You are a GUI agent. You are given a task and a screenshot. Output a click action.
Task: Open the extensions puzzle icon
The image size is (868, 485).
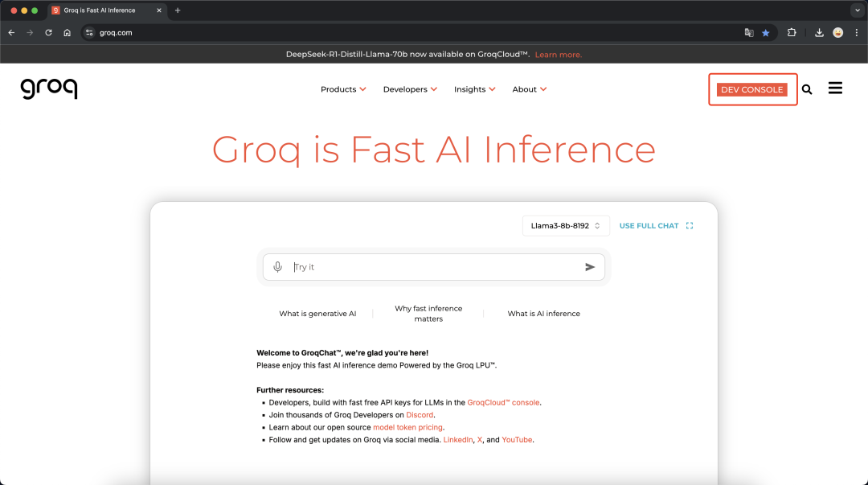pos(792,33)
